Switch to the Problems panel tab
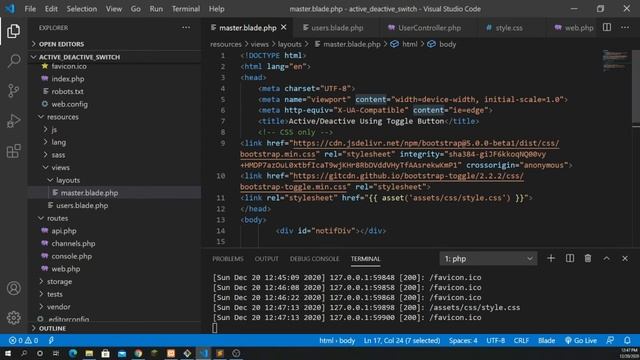The height and width of the screenshot is (360, 640). pyautogui.click(x=228, y=259)
